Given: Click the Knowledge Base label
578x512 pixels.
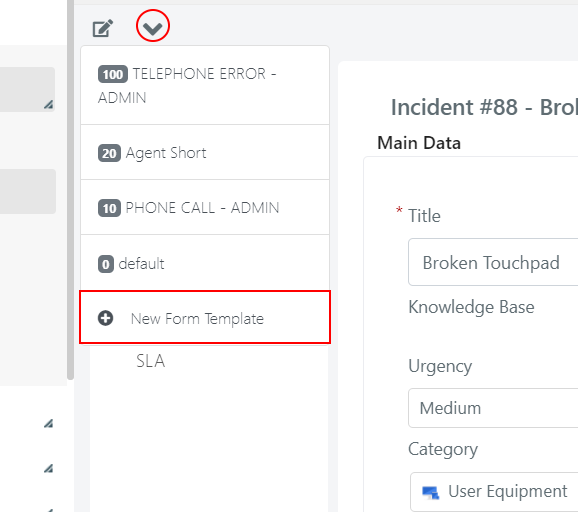Looking at the screenshot, I should (x=471, y=307).
